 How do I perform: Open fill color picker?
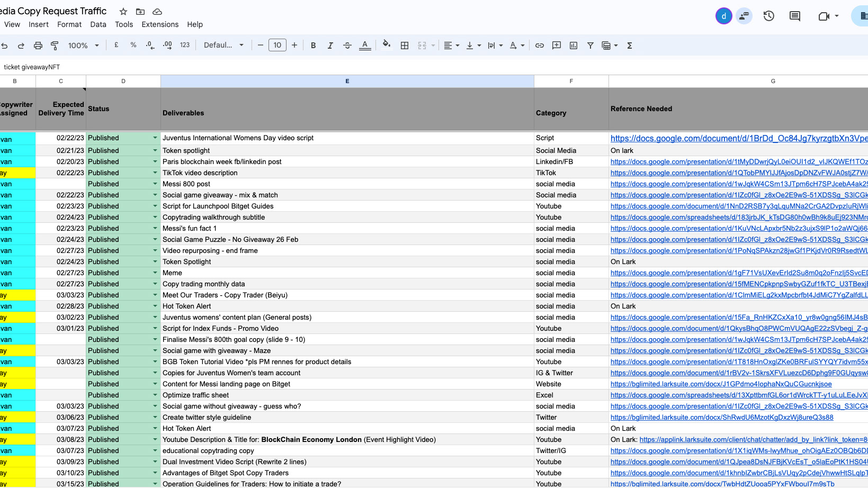click(x=387, y=45)
